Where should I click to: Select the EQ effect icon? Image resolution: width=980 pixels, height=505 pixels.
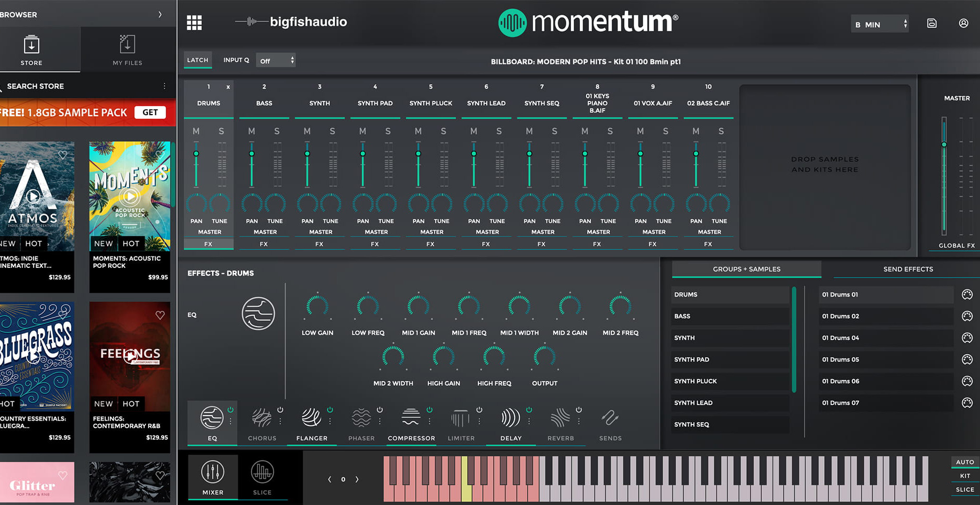coord(211,418)
